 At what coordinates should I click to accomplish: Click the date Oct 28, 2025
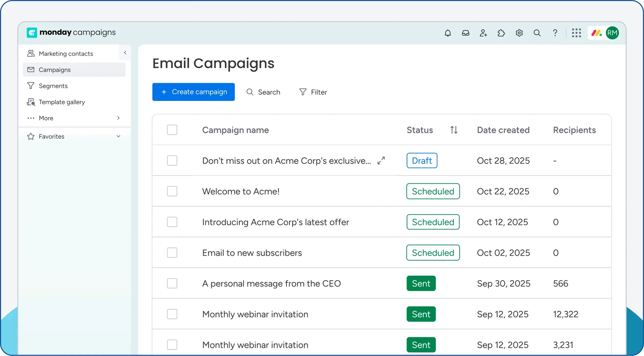coord(503,161)
